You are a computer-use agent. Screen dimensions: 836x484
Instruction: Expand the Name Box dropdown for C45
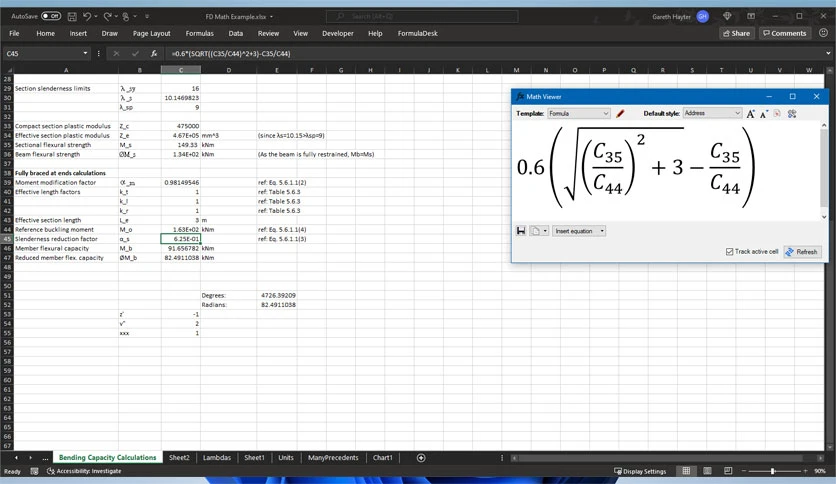[x=85, y=53]
